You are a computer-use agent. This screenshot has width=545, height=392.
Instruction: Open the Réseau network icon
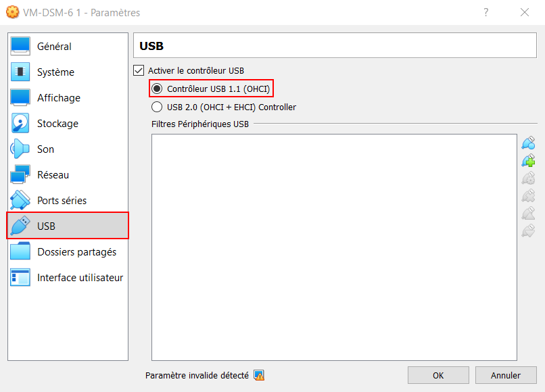[x=20, y=175]
